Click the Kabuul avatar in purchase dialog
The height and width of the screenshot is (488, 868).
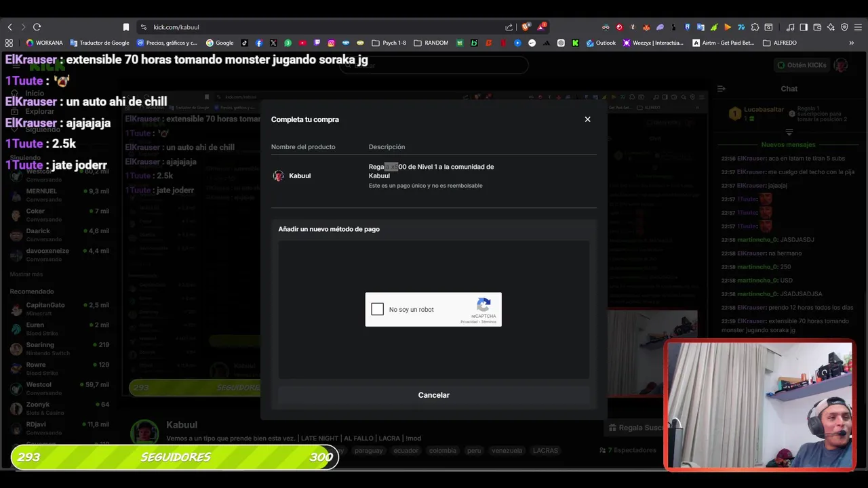(278, 176)
